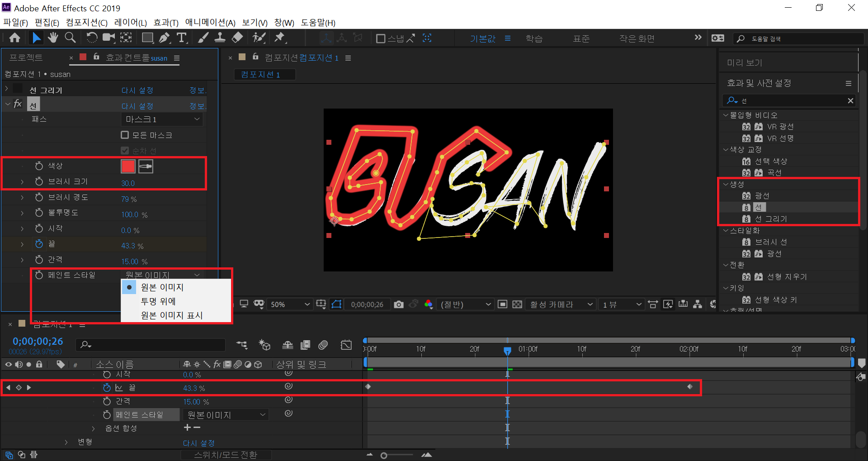Viewport: 868px width, 461px height.
Task: Click the red 색상 swatch
Action: click(x=128, y=166)
